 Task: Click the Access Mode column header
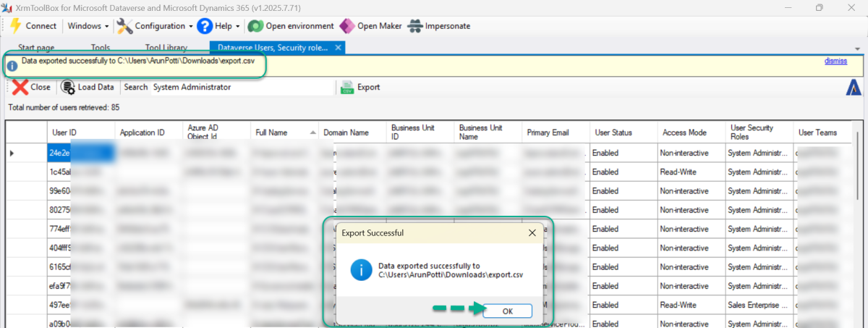(692, 133)
